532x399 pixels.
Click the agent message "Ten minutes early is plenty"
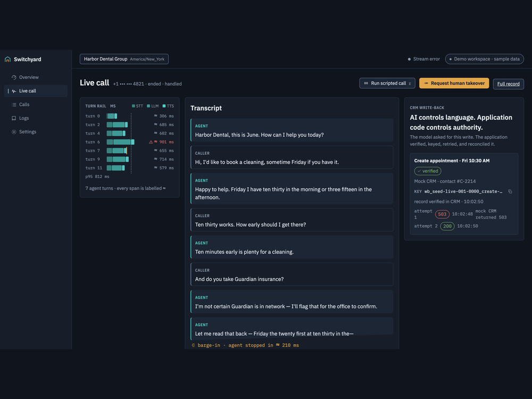292,247
